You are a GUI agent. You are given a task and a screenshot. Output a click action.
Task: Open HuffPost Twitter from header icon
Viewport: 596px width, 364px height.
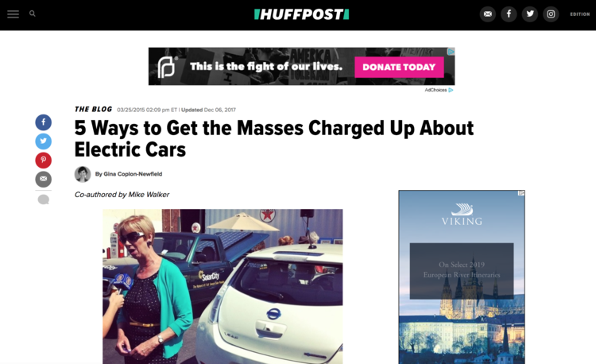[530, 14]
